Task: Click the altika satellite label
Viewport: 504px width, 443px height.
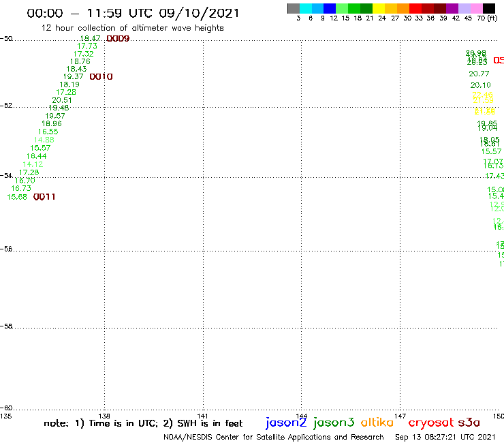Action: tap(377, 423)
